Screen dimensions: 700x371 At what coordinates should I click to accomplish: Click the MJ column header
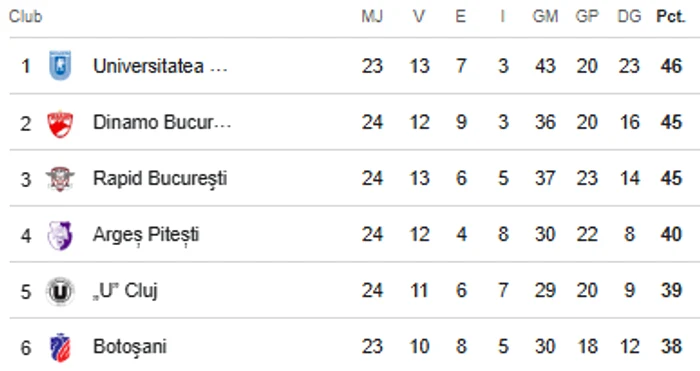(372, 17)
